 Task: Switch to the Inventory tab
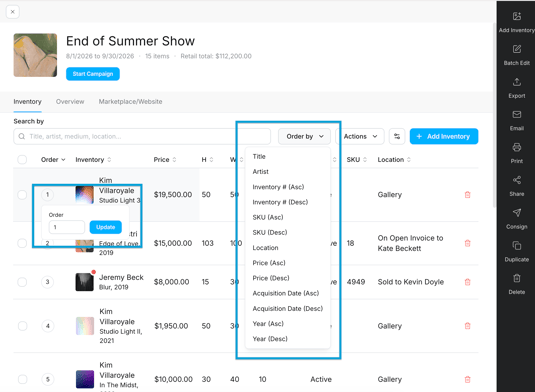pyautogui.click(x=27, y=102)
